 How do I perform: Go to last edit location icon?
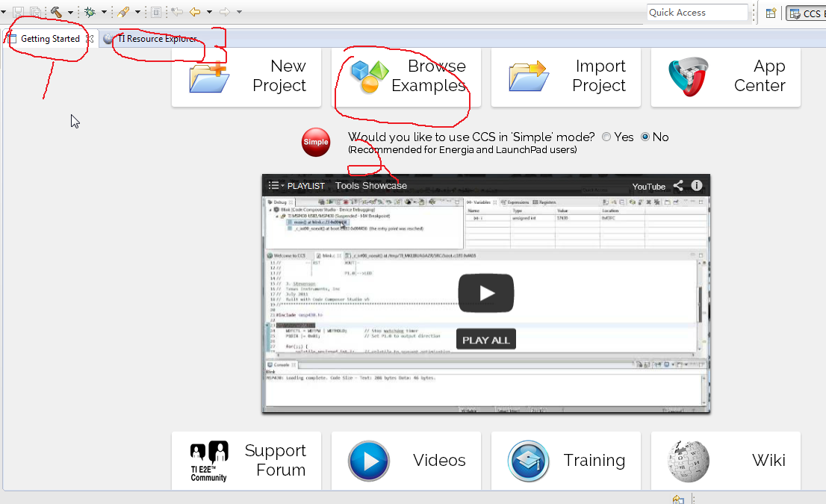176,12
